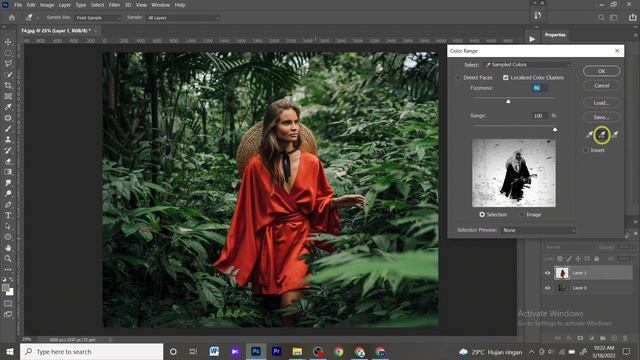Switch to the Properties panel tab
640x360 pixels.
pos(555,35)
